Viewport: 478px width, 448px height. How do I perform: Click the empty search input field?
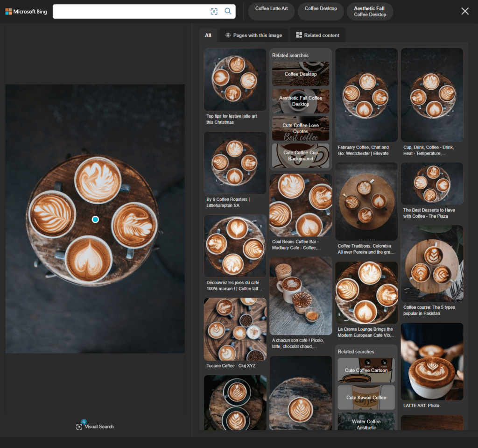131,11
